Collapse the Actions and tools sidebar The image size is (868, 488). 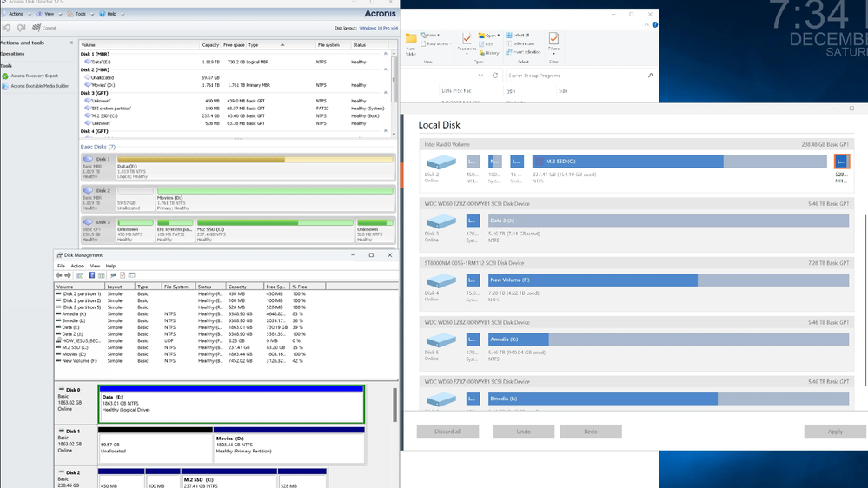[71, 43]
